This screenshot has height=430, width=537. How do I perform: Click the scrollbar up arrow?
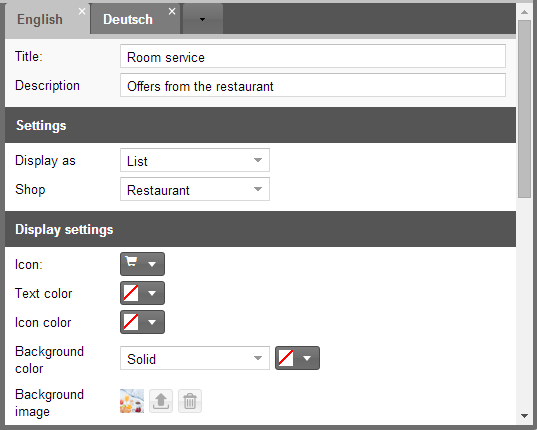(524, 12)
